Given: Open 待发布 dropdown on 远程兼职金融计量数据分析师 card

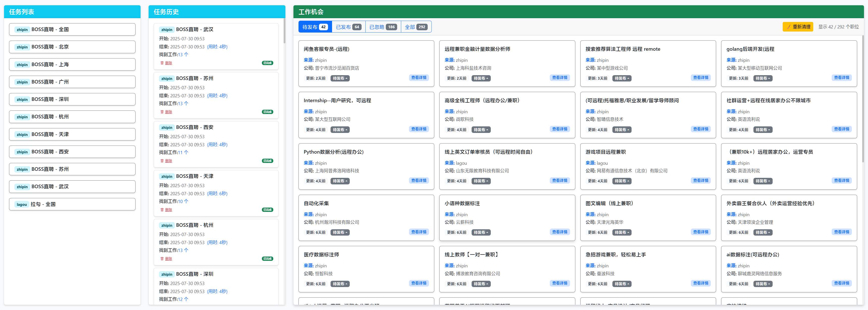Looking at the screenshot, I should click(481, 78).
